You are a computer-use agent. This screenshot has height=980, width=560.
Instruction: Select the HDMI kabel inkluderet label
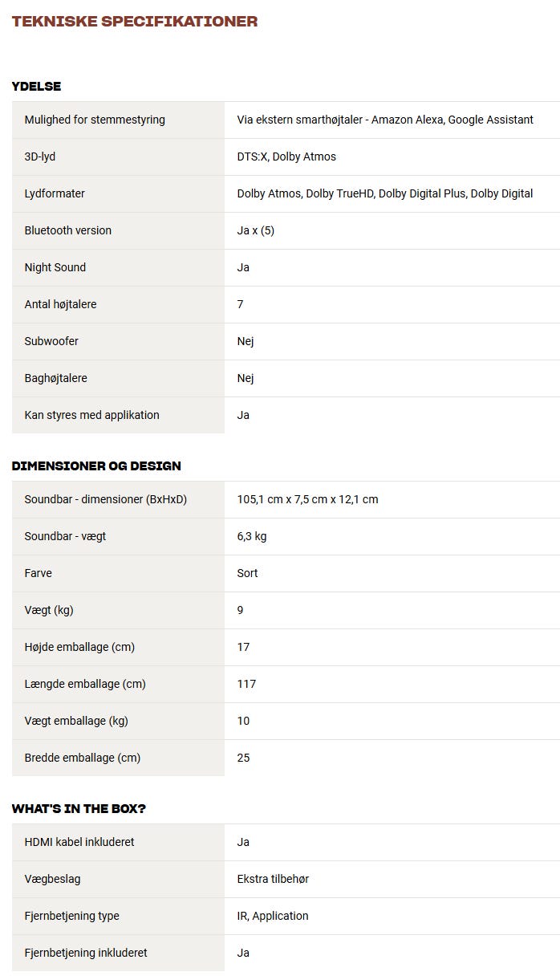point(79,842)
